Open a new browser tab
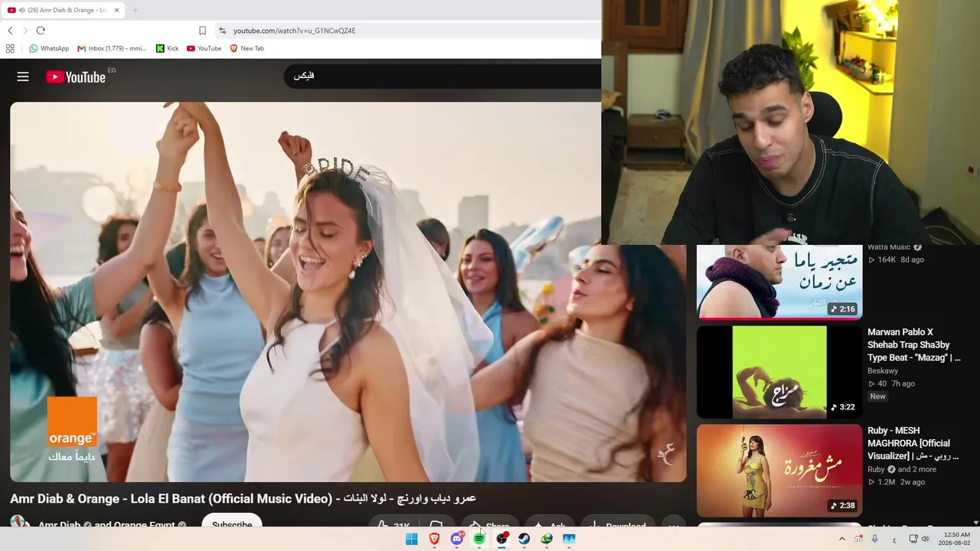 [x=136, y=10]
